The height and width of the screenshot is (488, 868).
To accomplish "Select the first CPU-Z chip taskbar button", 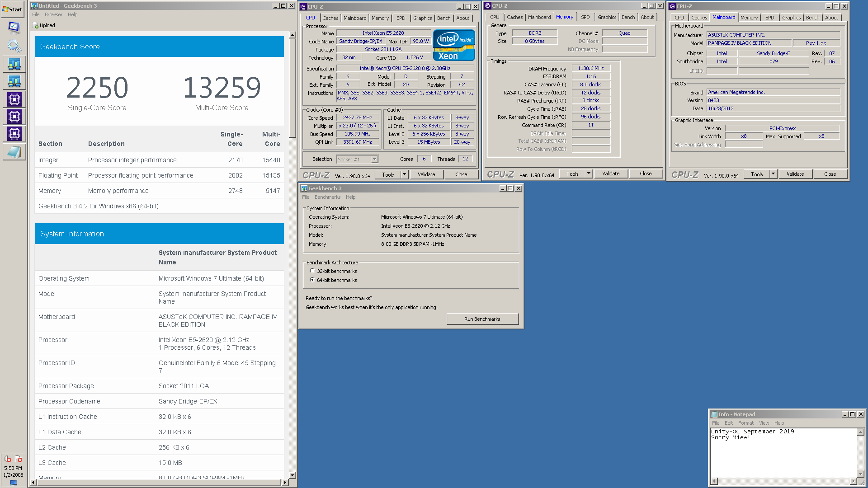I will [x=14, y=99].
